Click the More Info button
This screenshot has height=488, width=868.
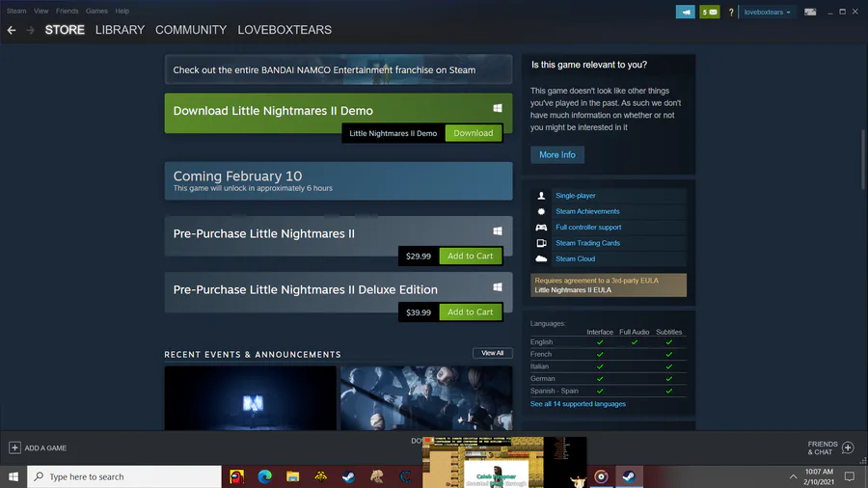point(556,155)
